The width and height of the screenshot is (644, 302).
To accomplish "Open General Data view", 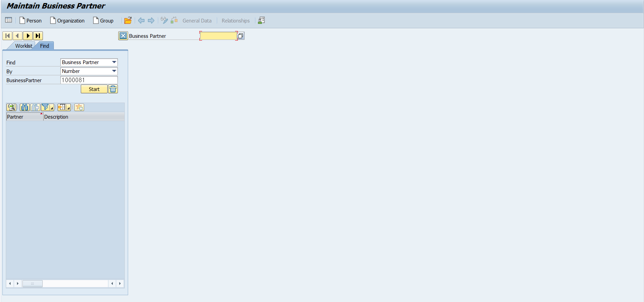I will pyautogui.click(x=197, y=20).
